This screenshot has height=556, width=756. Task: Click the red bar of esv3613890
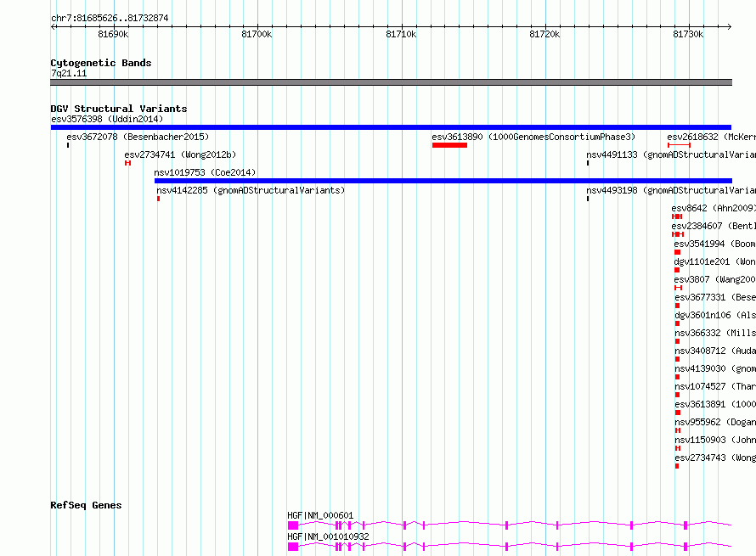tap(450, 145)
